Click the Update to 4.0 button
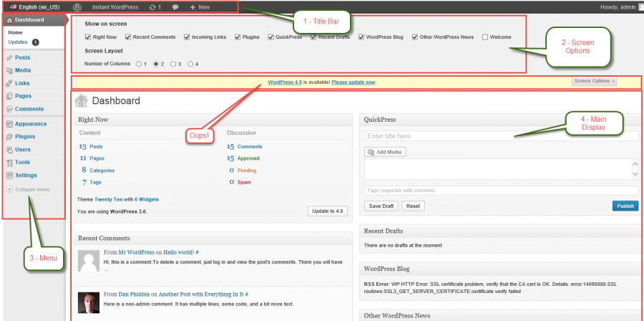The image size is (644, 321). pyautogui.click(x=327, y=211)
